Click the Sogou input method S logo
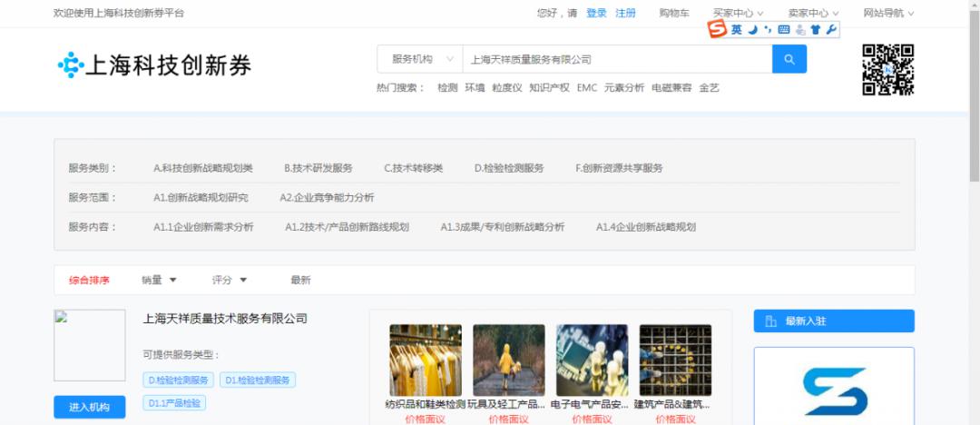This screenshot has width=980, height=425. click(x=718, y=29)
